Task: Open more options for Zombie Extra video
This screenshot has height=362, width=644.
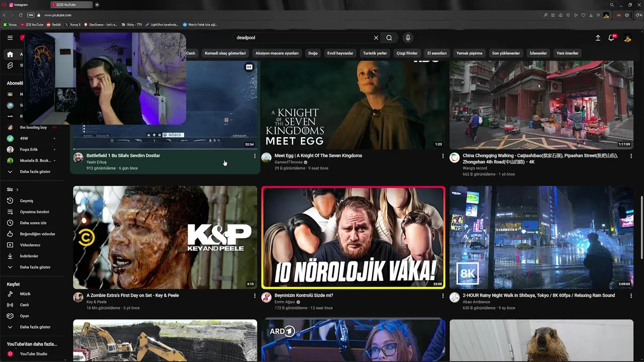Action: pyautogui.click(x=255, y=296)
